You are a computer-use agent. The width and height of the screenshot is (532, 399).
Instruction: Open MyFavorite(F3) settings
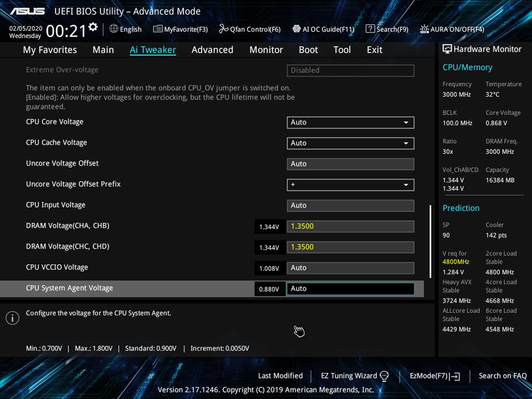(x=180, y=29)
